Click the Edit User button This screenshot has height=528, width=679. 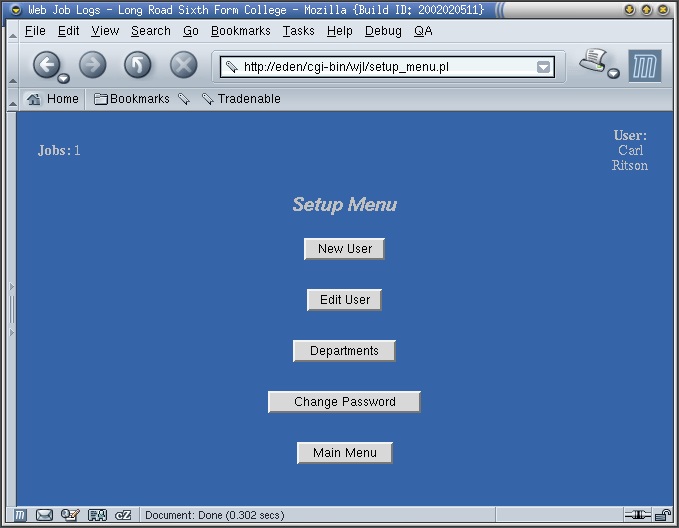pos(344,300)
